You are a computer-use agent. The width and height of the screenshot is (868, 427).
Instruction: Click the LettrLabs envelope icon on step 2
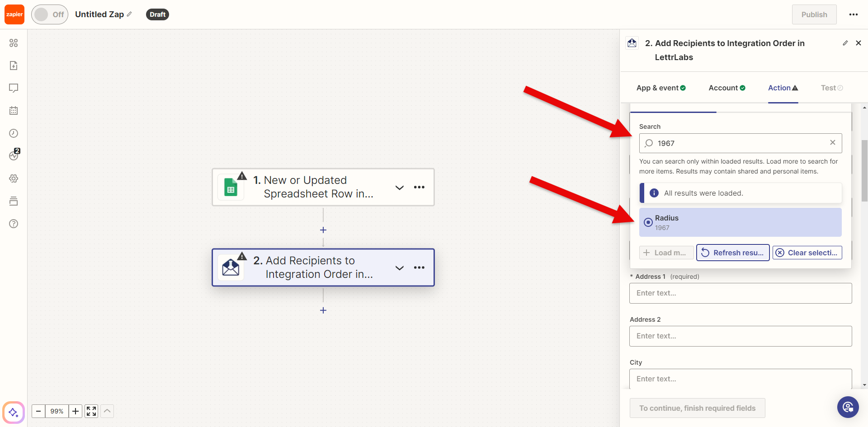[x=231, y=267]
